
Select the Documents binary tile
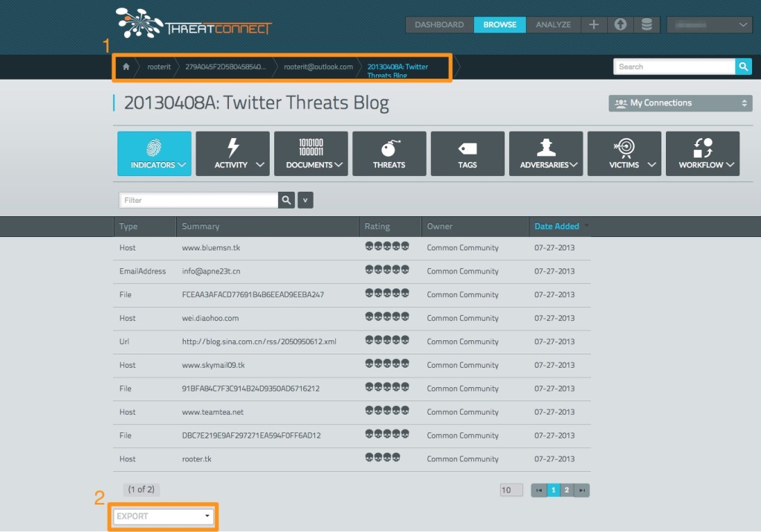(311, 153)
